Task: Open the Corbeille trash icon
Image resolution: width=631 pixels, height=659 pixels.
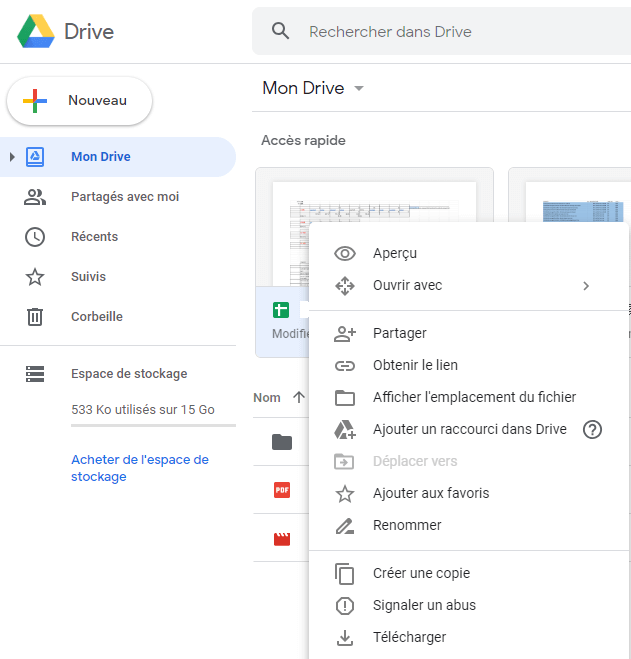Action: [x=35, y=317]
